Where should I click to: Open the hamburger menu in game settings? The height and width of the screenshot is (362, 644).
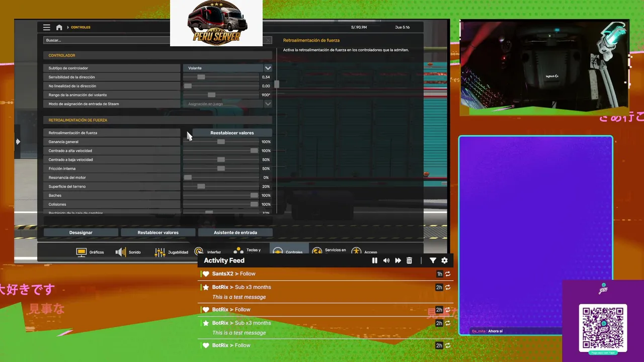(47, 27)
